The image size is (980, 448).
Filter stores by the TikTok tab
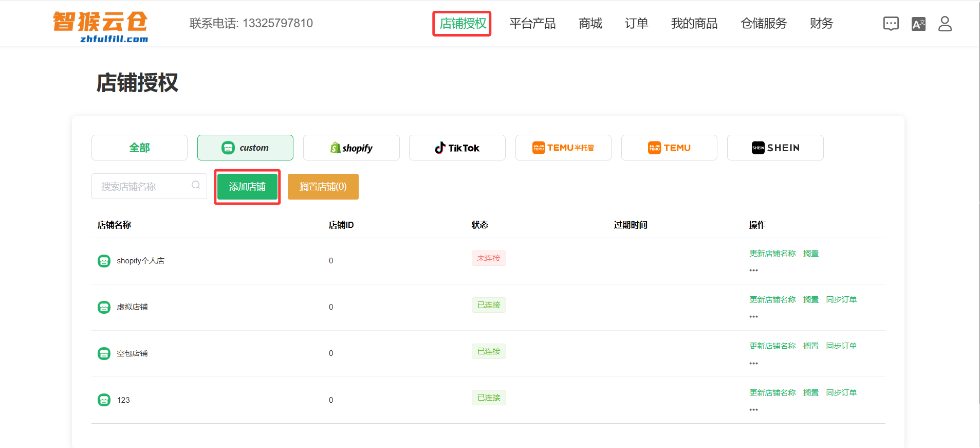pyautogui.click(x=457, y=148)
